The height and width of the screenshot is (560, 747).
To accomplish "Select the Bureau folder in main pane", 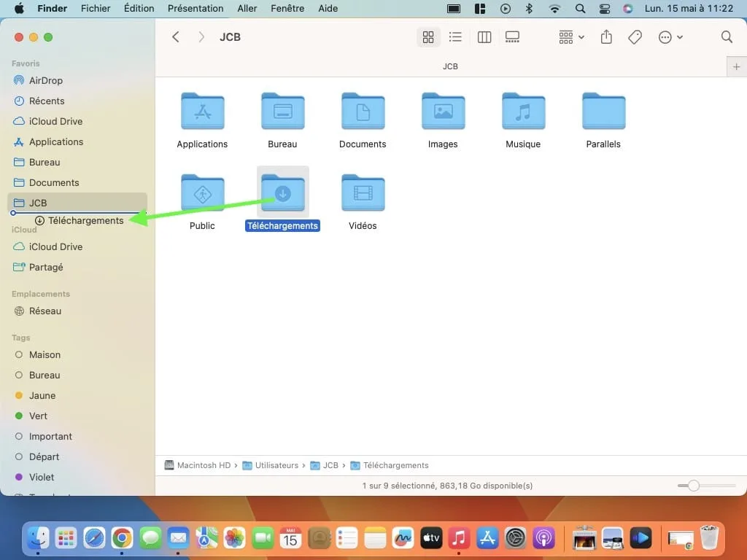I will [282, 111].
